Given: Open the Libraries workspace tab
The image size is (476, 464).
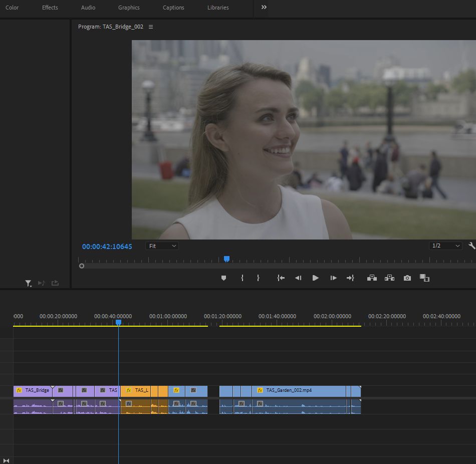Looking at the screenshot, I should (218, 8).
